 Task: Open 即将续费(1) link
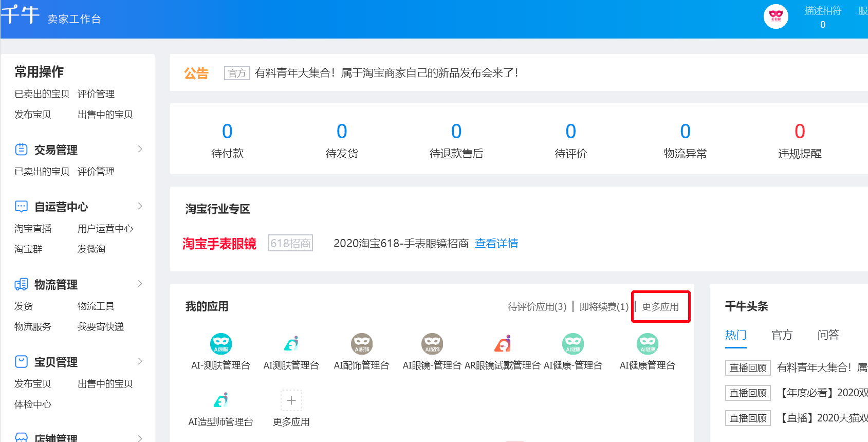pos(604,307)
